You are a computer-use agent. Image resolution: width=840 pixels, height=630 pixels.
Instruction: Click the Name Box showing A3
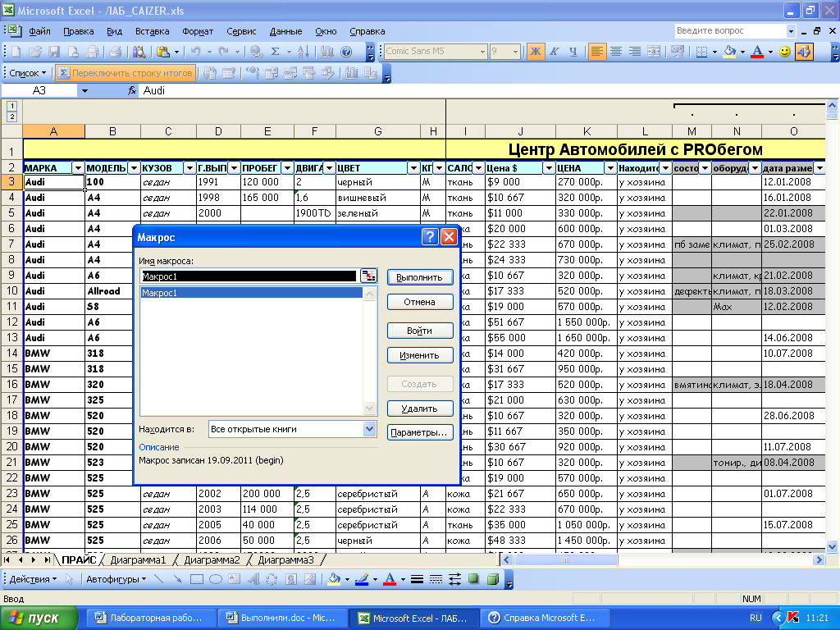click(x=39, y=90)
